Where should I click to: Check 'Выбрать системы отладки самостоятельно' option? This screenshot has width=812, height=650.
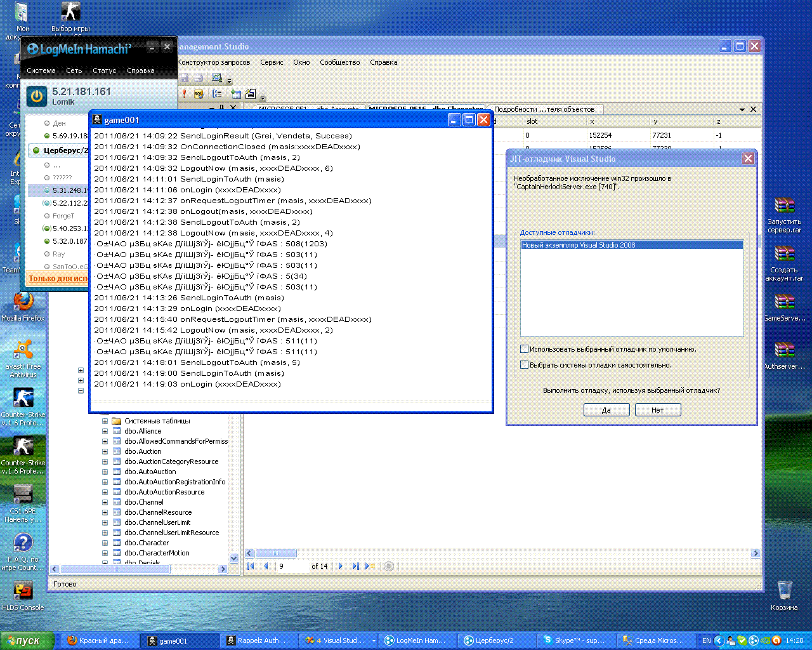(524, 365)
